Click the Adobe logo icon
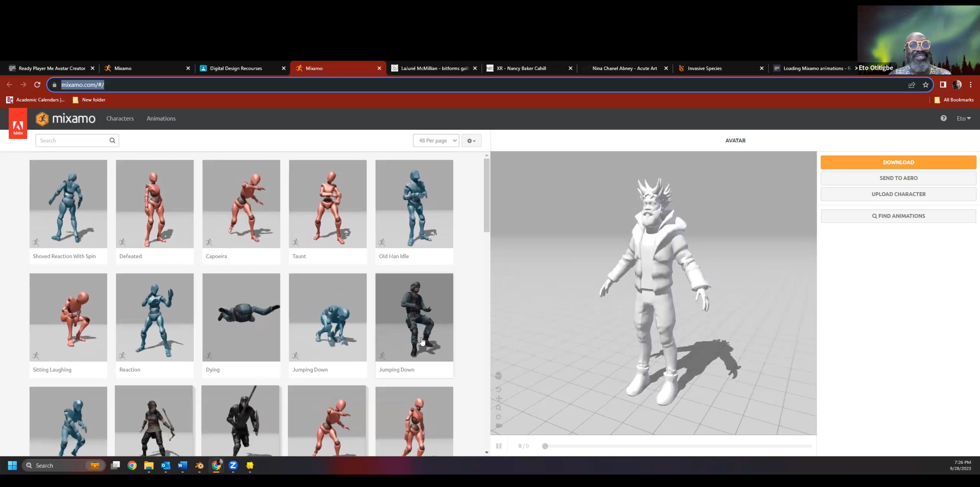This screenshot has width=980, height=487. (18, 123)
